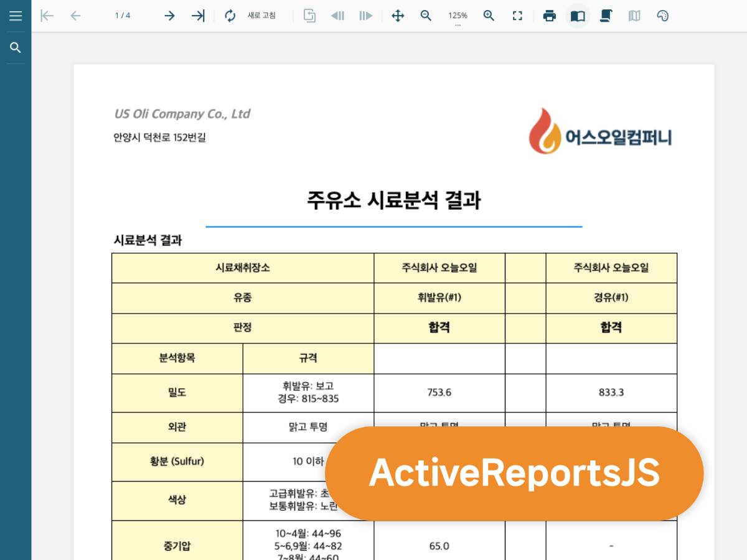This screenshot has width=747, height=560.
Task: Toggle the single page book view
Action: [x=577, y=16]
